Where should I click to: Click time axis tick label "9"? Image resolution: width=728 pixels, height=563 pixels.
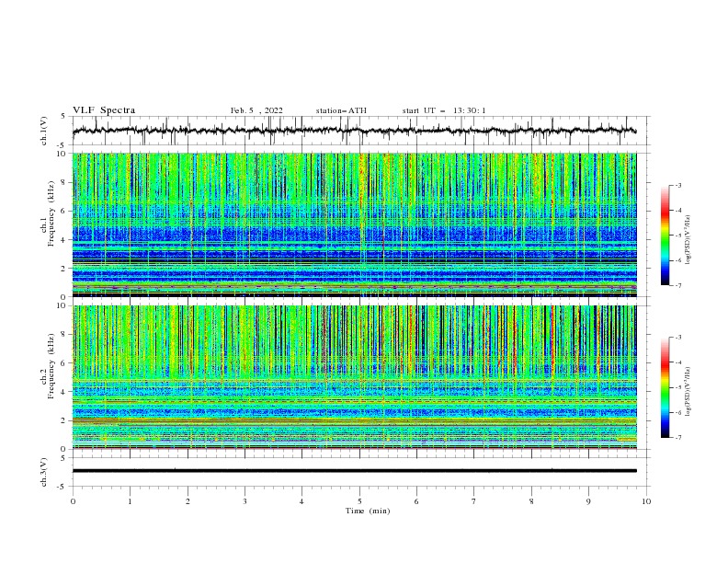[x=588, y=501]
